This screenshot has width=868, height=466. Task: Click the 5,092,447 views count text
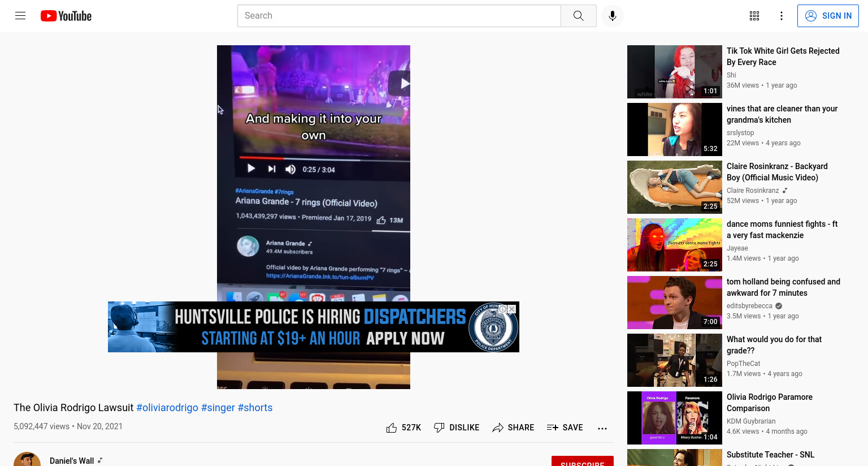click(x=41, y=426)
